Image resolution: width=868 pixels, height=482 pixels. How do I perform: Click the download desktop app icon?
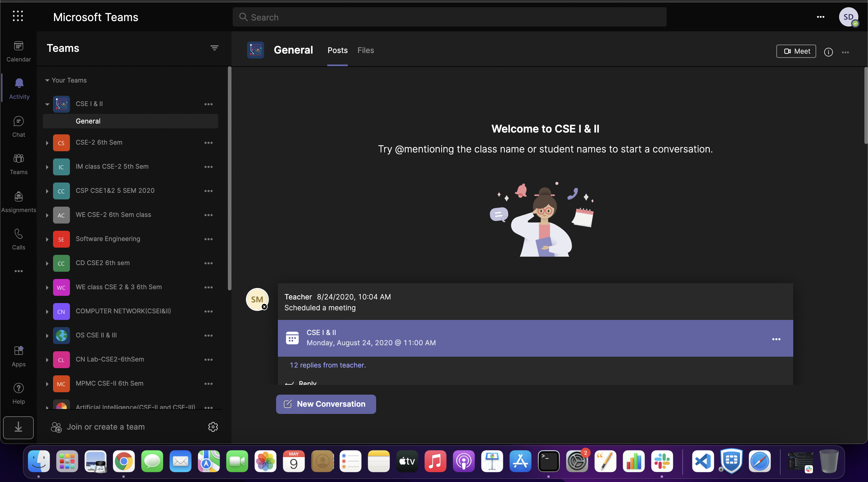18,427
